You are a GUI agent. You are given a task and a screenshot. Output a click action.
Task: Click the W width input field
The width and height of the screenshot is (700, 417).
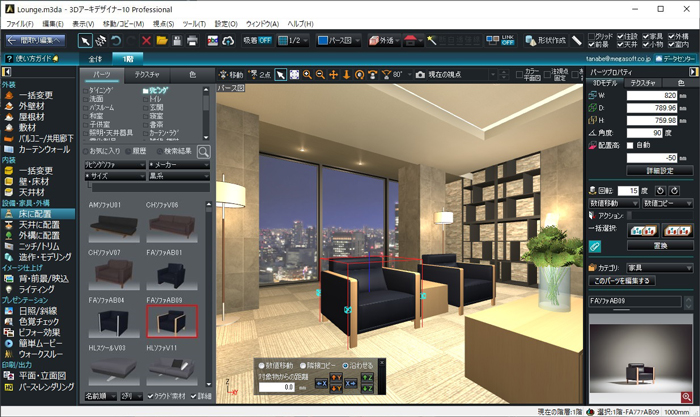646,95
